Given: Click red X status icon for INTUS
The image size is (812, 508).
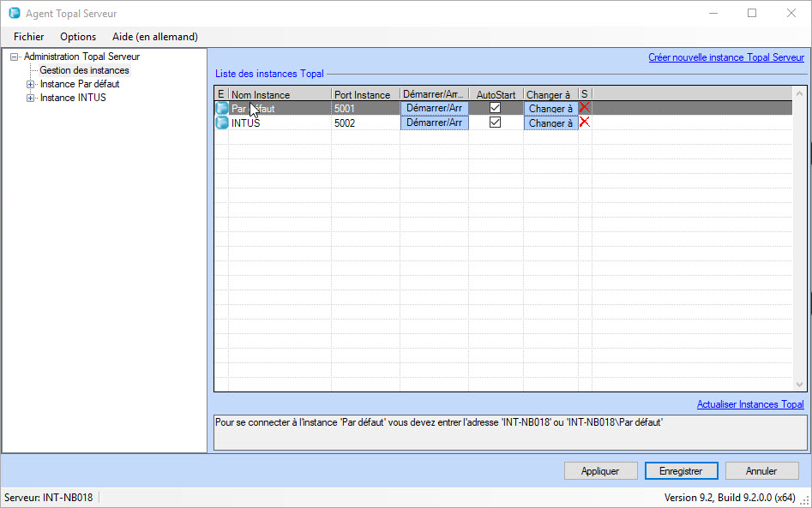Looking at the screenshot, I should [585, 123].
